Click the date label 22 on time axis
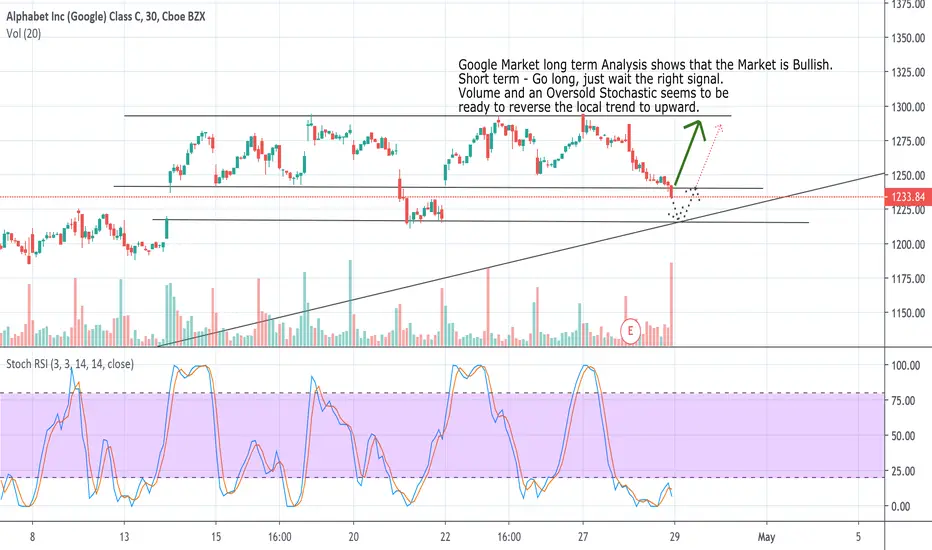 point(445,537)
